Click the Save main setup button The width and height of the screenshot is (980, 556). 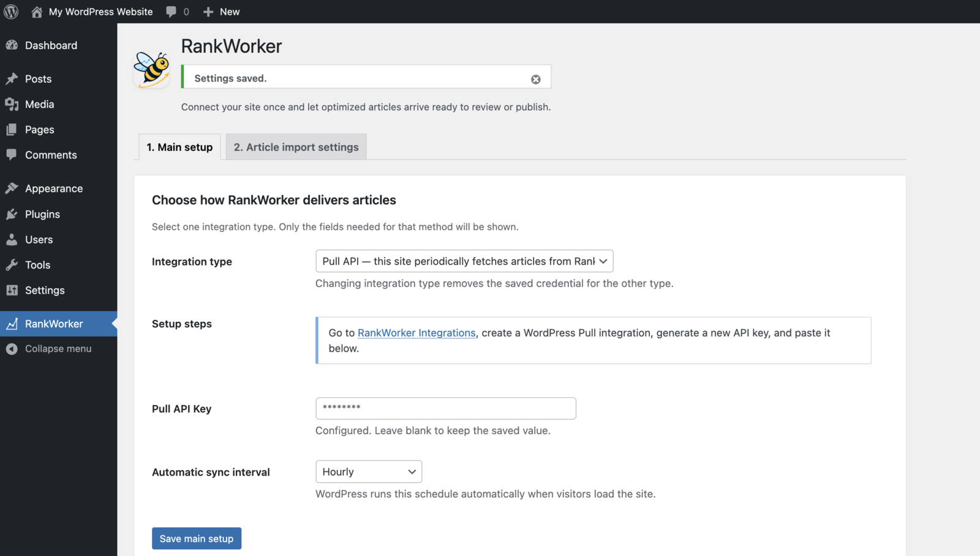point(197,538)
